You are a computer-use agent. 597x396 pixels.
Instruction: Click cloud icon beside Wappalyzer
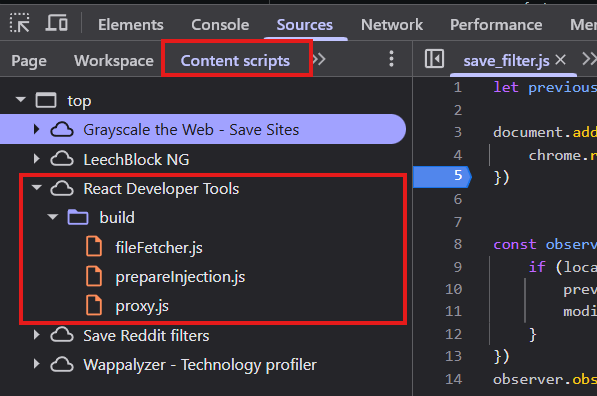coord(62,364)
